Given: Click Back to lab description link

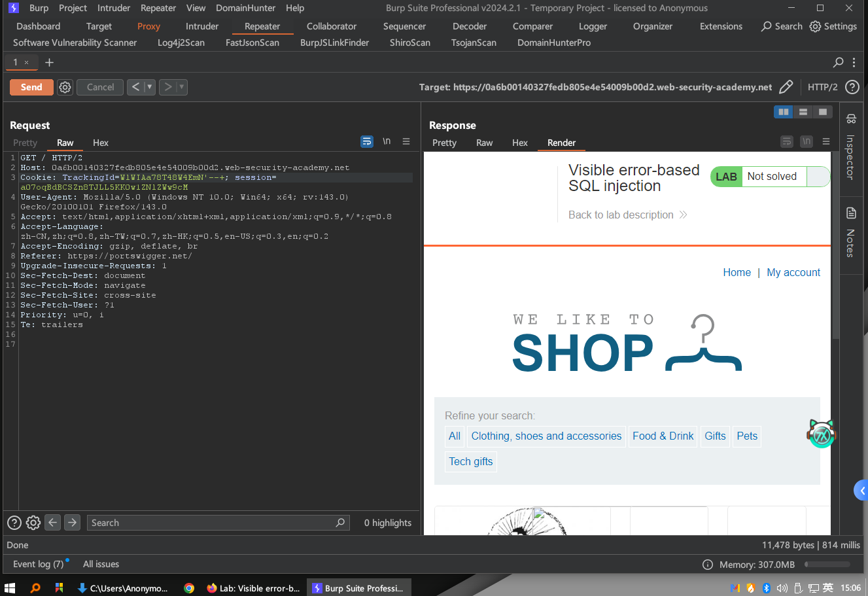Looking at the screenshot, I should pos(627,215).
